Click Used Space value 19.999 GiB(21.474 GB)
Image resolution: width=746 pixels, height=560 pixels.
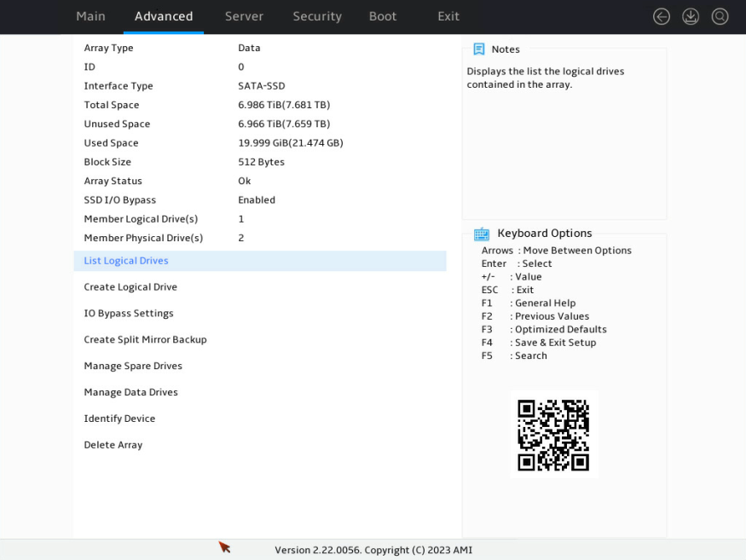click(290, 142)
